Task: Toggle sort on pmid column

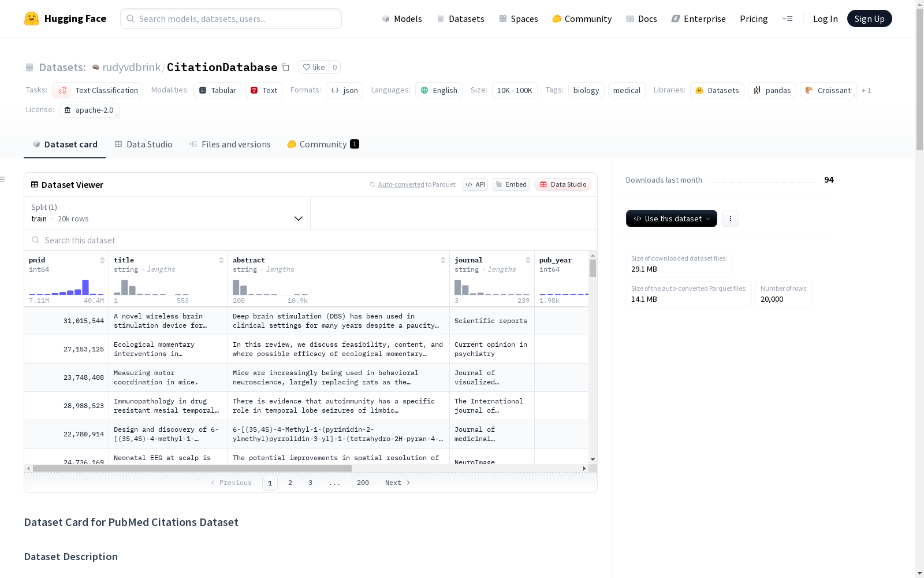Action: (x=102, y=260)
